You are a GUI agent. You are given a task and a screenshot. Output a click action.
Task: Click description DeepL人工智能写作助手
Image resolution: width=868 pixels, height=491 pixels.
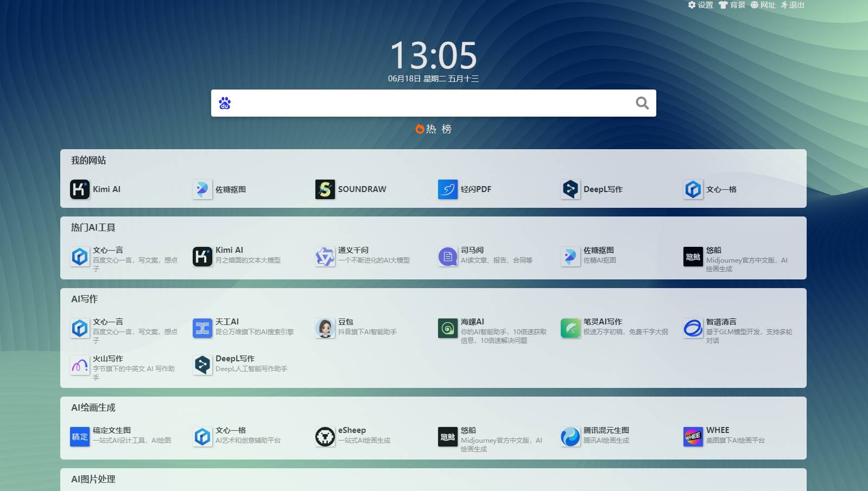pyautogui.click(x=251, y=369)
